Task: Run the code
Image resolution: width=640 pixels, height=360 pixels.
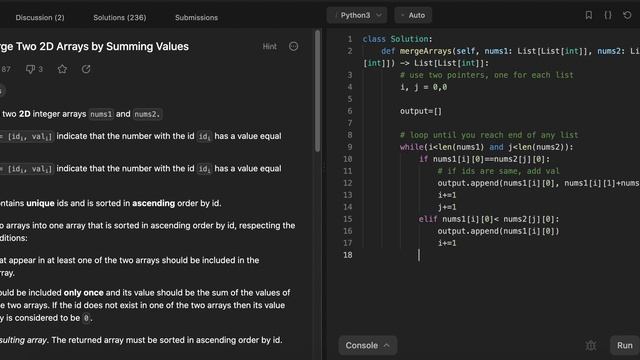Action: (624, 345)
